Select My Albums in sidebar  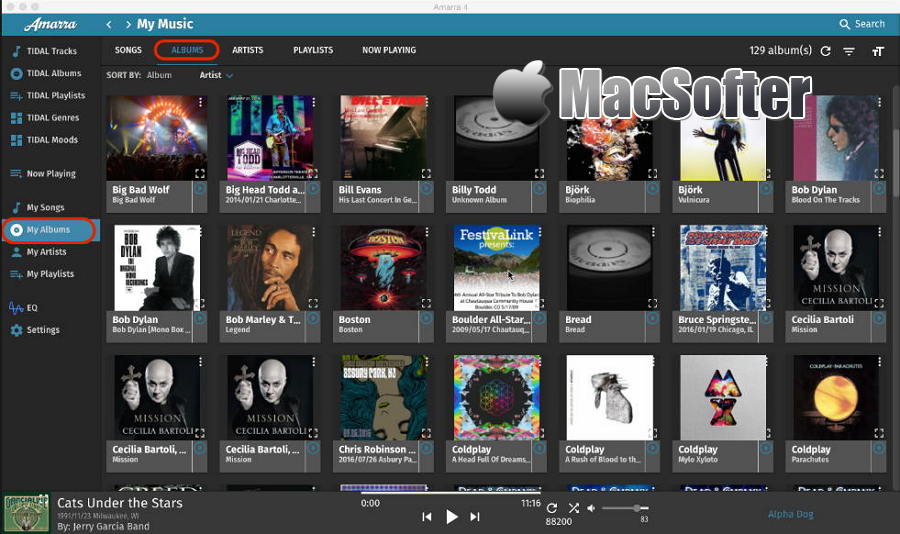pyautogui.click(x=51, y=230)
